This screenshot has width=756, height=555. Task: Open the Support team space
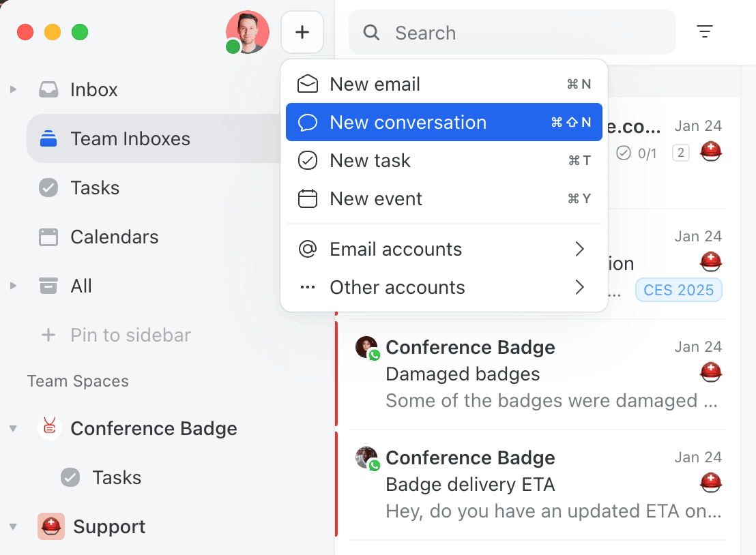pos(109,526)
